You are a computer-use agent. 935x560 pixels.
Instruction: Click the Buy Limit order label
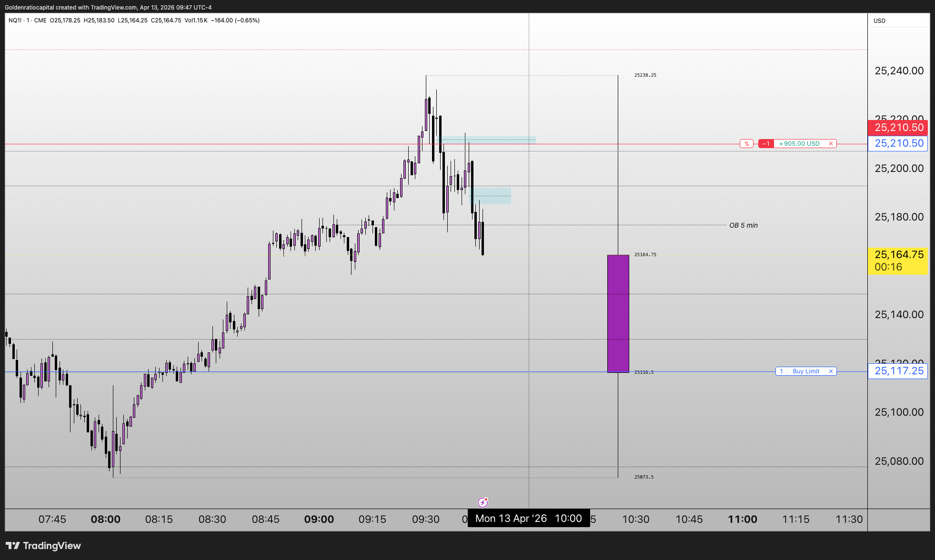[x=806, y=371]
